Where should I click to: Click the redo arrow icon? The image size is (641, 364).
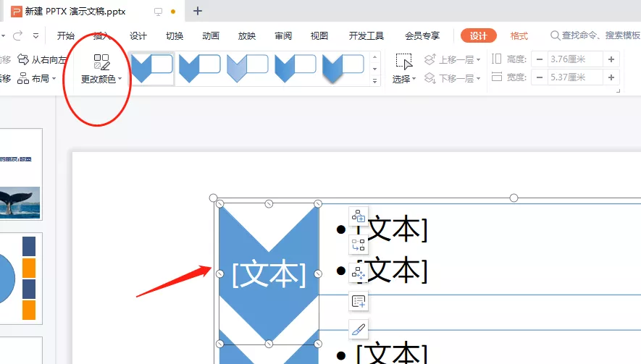pos(17,36)
